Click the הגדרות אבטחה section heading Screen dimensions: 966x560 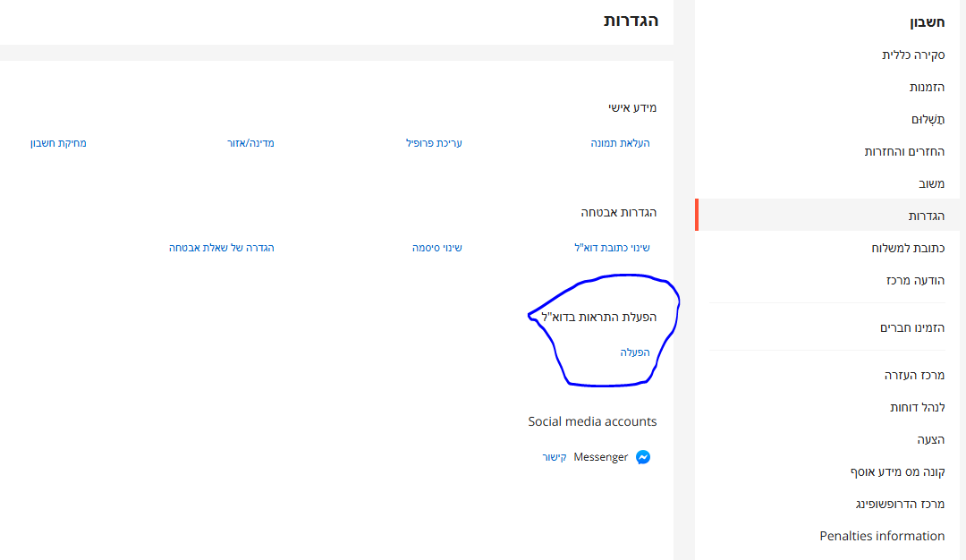(x=619, y=213)
